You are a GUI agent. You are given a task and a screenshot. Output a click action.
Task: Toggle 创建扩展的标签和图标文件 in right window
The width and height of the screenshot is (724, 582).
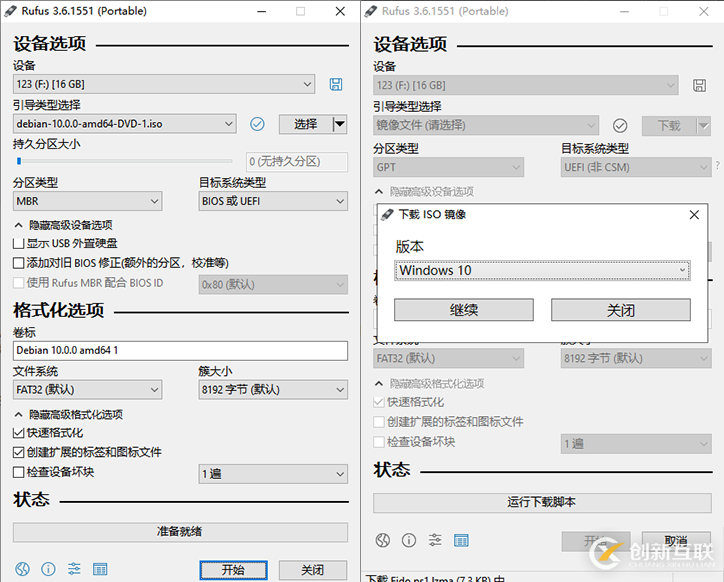(x=379, y=422)
